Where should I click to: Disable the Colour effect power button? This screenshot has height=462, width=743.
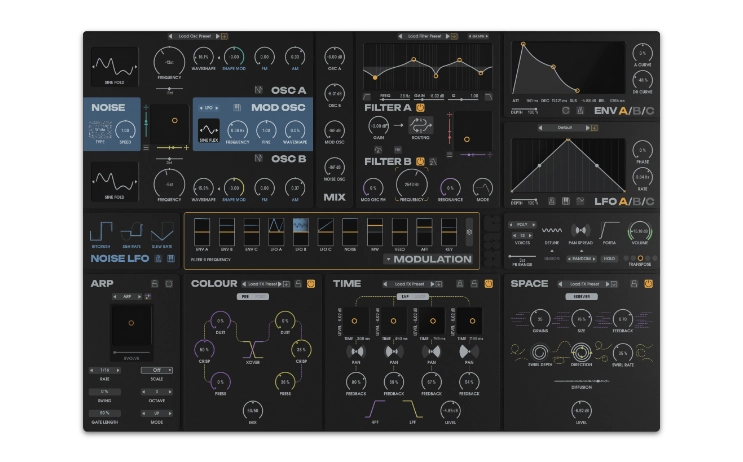click(x=310, y=284)
